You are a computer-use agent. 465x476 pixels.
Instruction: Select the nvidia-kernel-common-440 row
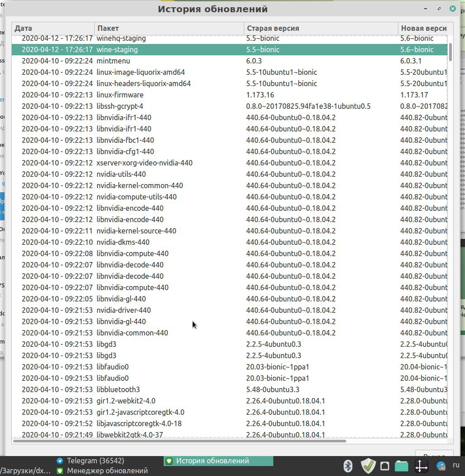(229, 185)
